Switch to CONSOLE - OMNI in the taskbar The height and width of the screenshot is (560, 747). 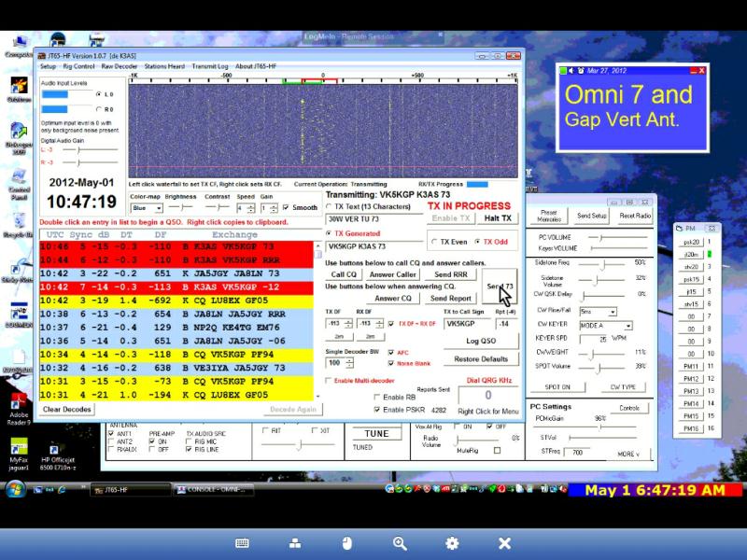pyautogui.click(x=213, y=489)
